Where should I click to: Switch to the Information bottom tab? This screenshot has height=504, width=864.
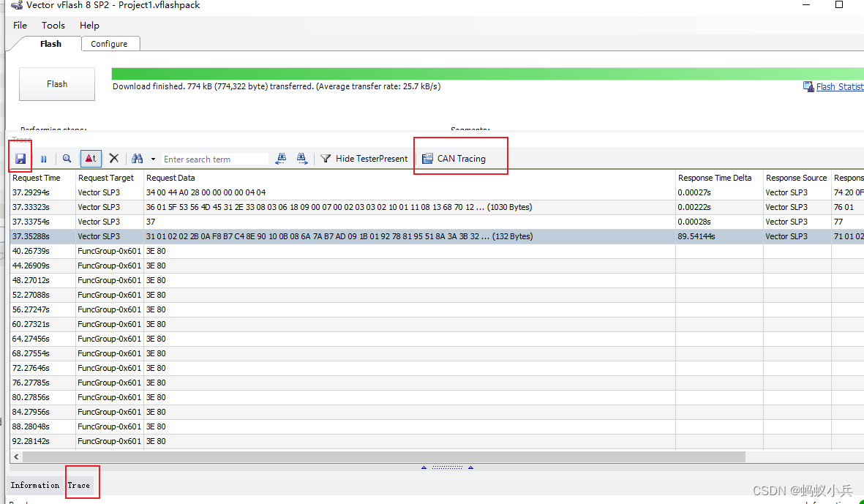point(34,485)
